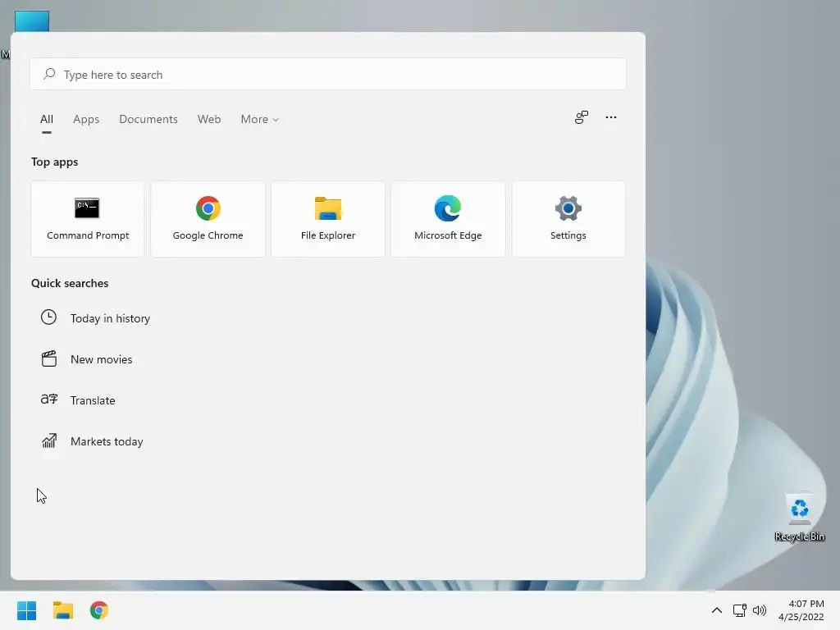Viewport: 840px width, 630px height.
Task: Open Translate quick search
Action: [x=93, y=400]
